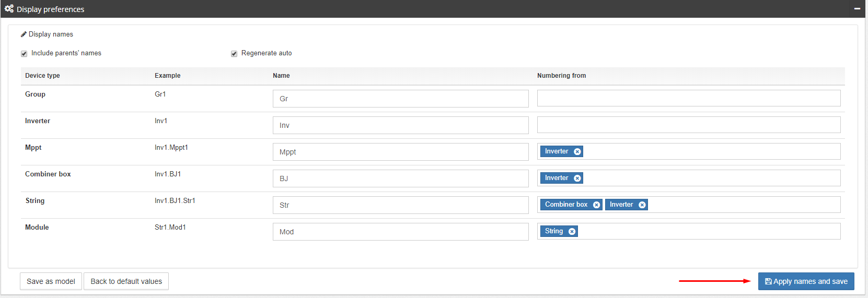Remove the Combiner box tag in the String row
Image resolution: width=868 pixels, height=298 pixels.
pyautogui.click(x=596, y=205)
